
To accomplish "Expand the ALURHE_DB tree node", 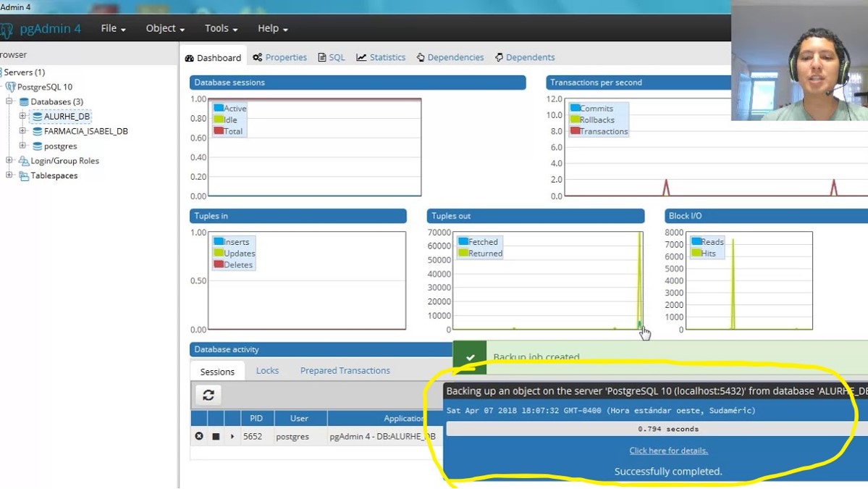I will (22, 116).
